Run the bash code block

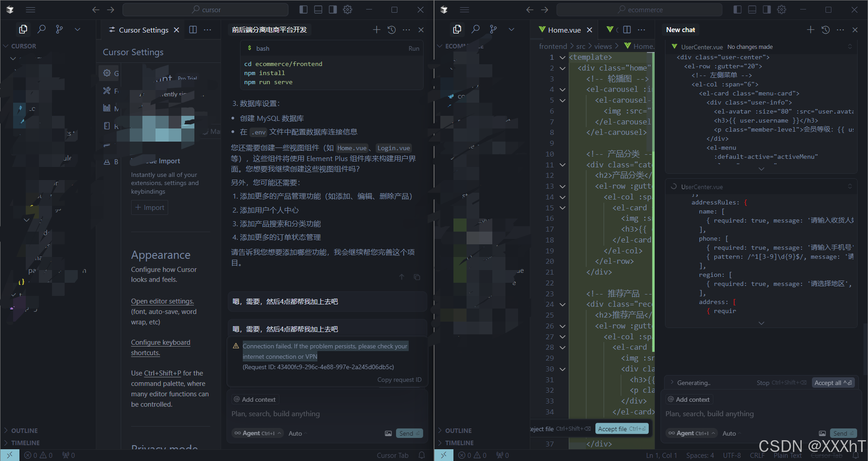(x=414, y=48)
